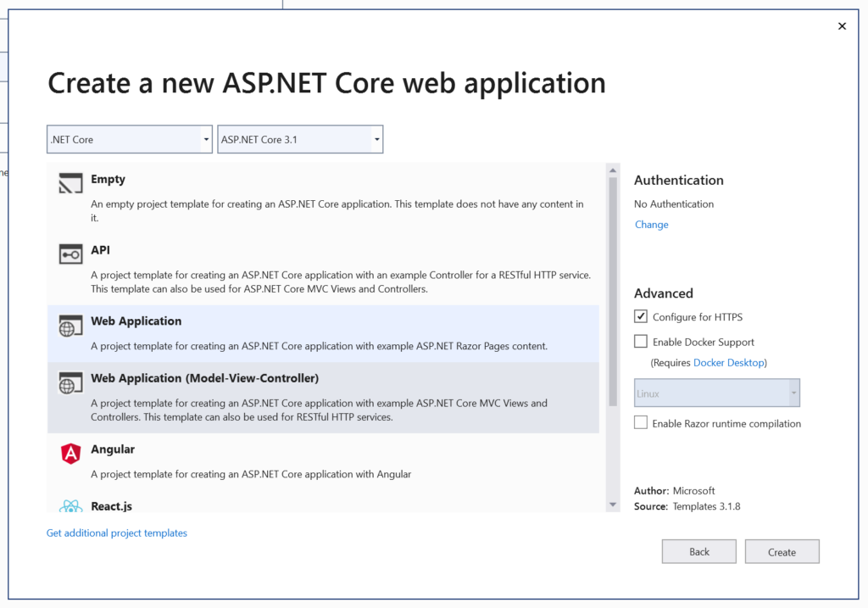The height and width of the screenshot is (608, 868).
Task: Click the API template icon
Action: [70, 254]
